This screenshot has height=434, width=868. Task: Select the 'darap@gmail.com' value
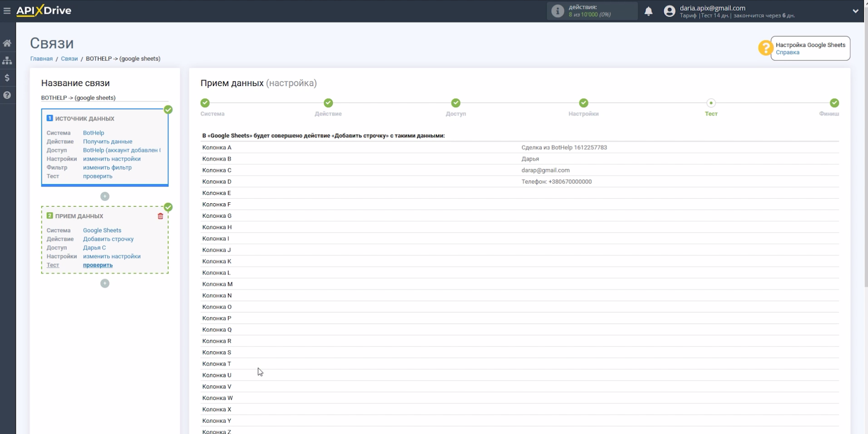pyautogui.click(x=545, y=170)
